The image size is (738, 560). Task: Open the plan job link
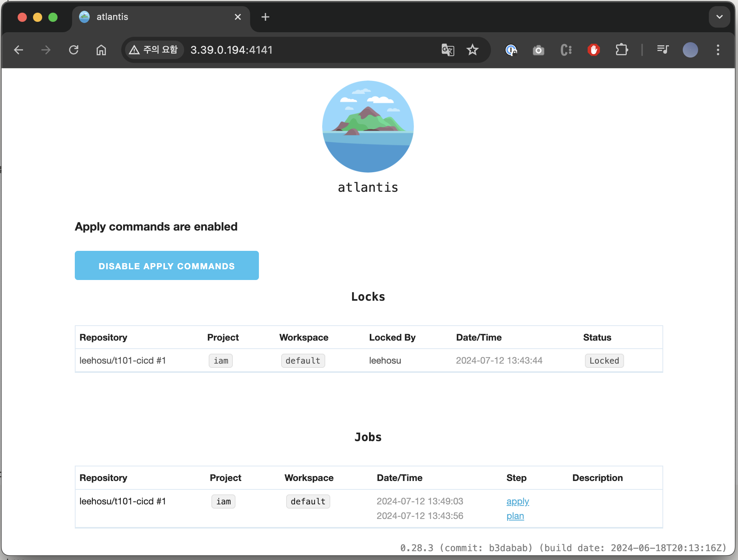515,516
